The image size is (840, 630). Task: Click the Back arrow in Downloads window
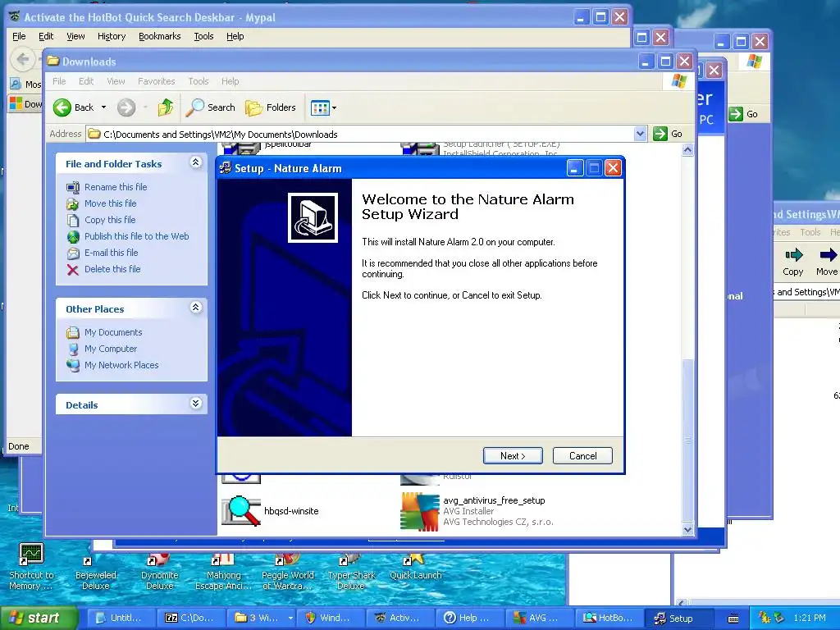click(x=62, y=107)
